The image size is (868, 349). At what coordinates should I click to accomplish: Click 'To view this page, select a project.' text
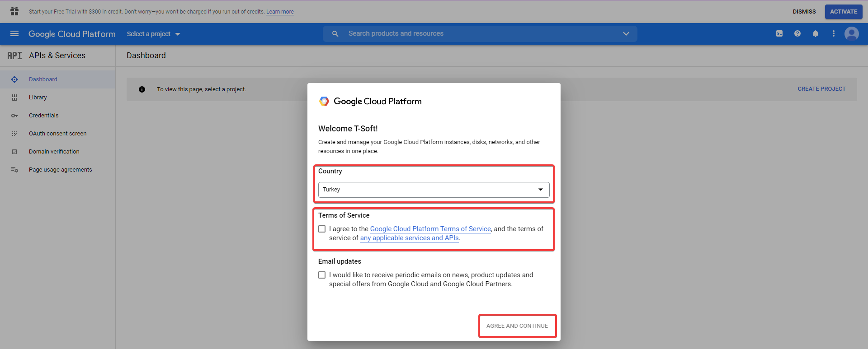201,89
